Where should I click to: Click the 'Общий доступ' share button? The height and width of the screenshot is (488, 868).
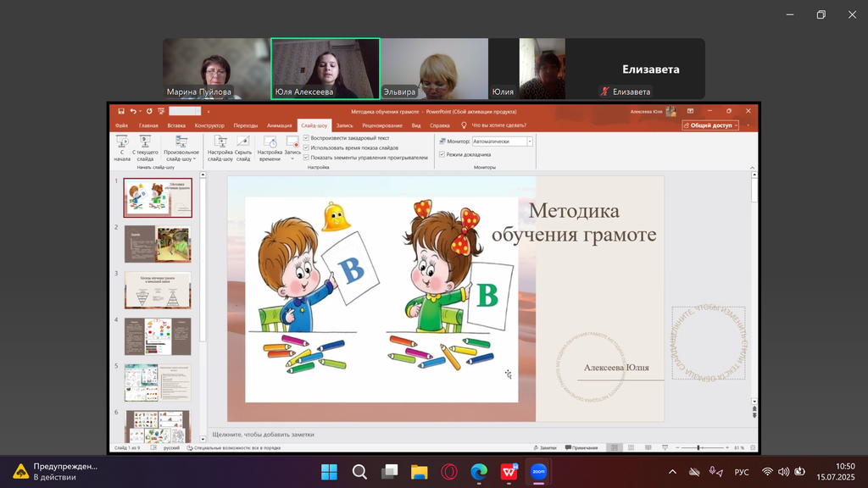[x=710, y=125]
